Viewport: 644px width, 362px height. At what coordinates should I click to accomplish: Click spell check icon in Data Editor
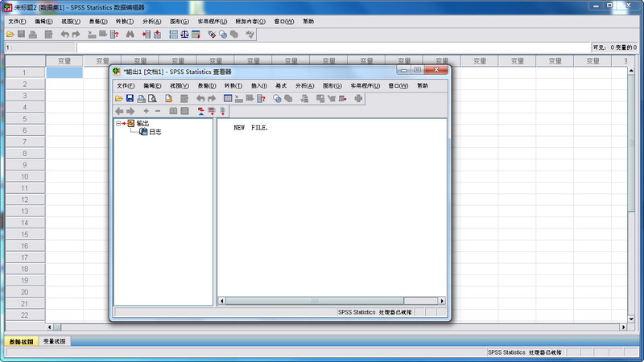pyautogui.click(x=250, y=35)
